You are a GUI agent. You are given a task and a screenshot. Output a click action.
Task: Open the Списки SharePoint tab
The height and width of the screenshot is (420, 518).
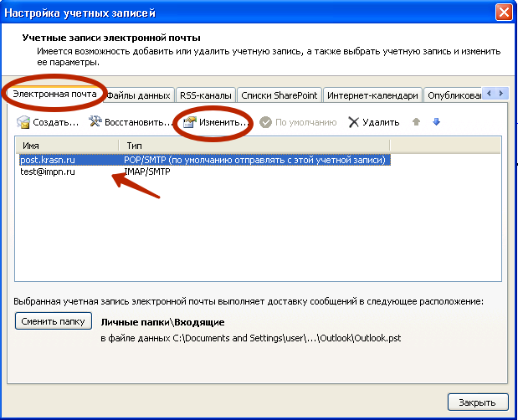coord(280,95)
